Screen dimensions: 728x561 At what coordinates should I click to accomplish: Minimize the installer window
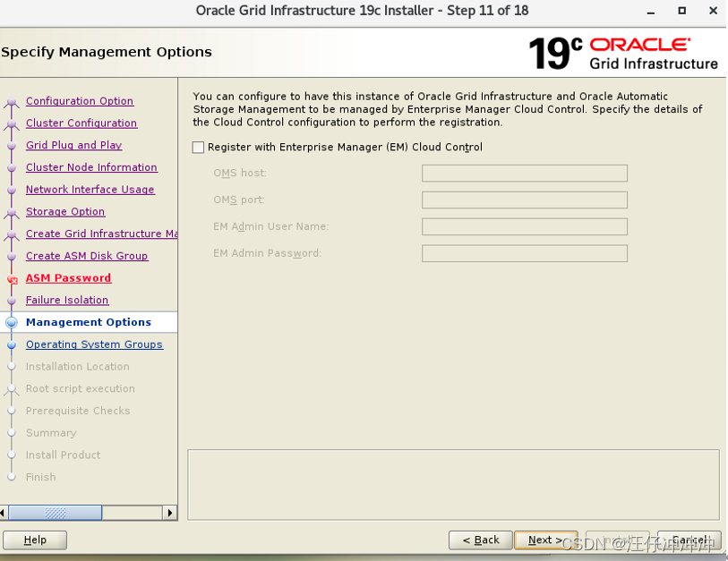651,12
